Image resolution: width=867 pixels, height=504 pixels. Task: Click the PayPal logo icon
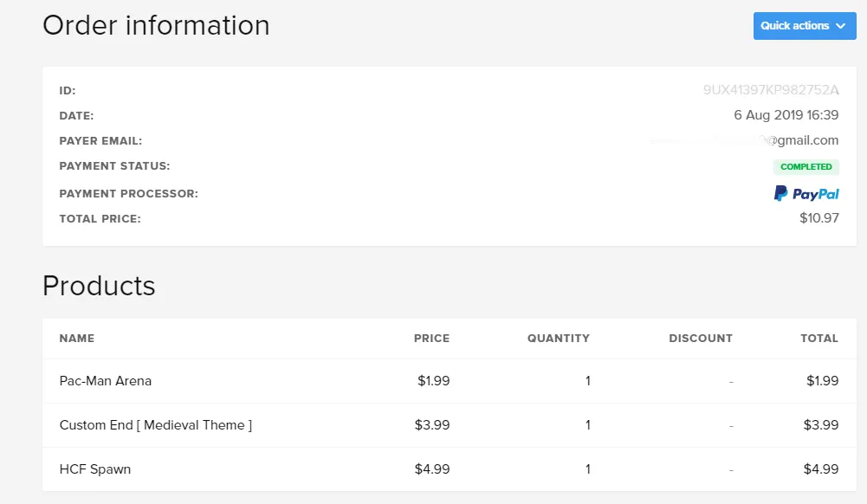pos(806,194)
